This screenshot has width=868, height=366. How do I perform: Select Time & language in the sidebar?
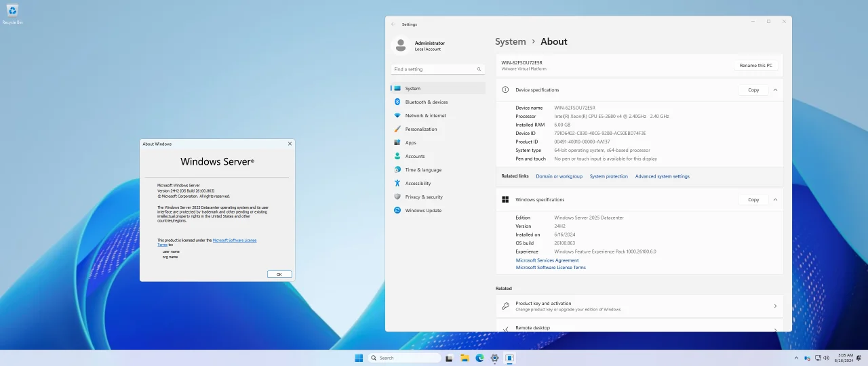point(438,169)
